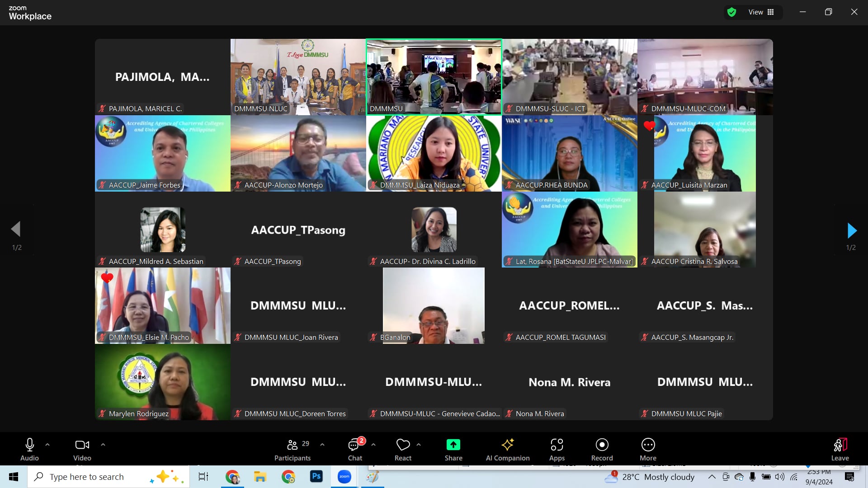Screen dimensions: 868x488
Task: Select AACCUP_Luisita Marzan video tile
Action: coord(705,153)
